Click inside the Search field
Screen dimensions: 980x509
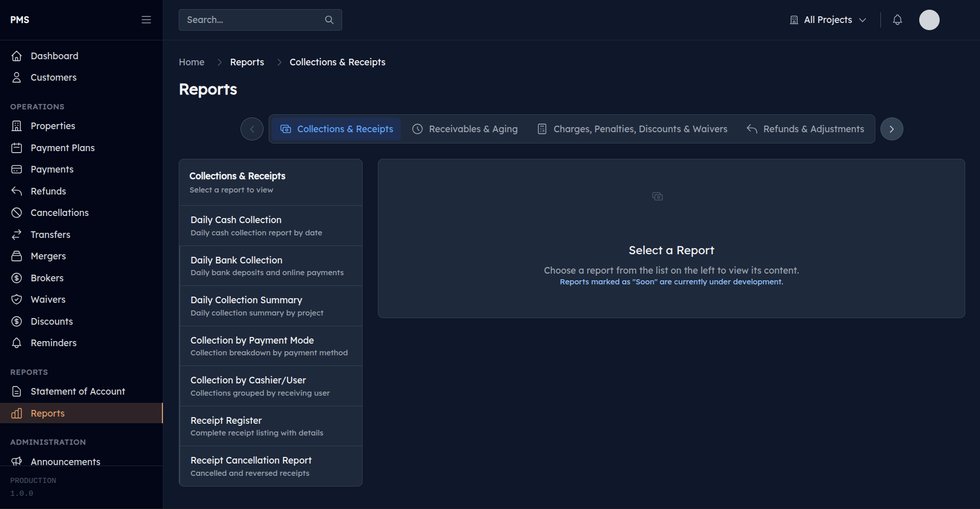[250, 19]
